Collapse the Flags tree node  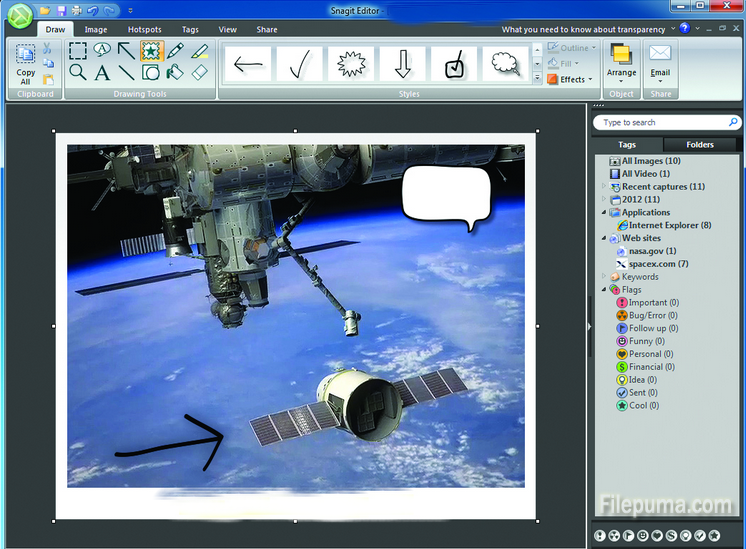[603, 290]
